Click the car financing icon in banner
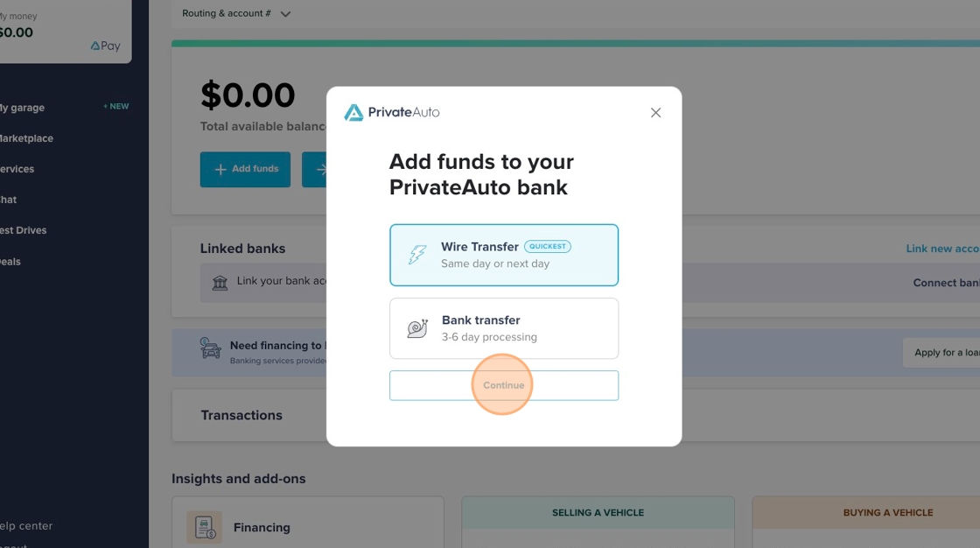This screenshot has width=980, height=548. [211, 348]
